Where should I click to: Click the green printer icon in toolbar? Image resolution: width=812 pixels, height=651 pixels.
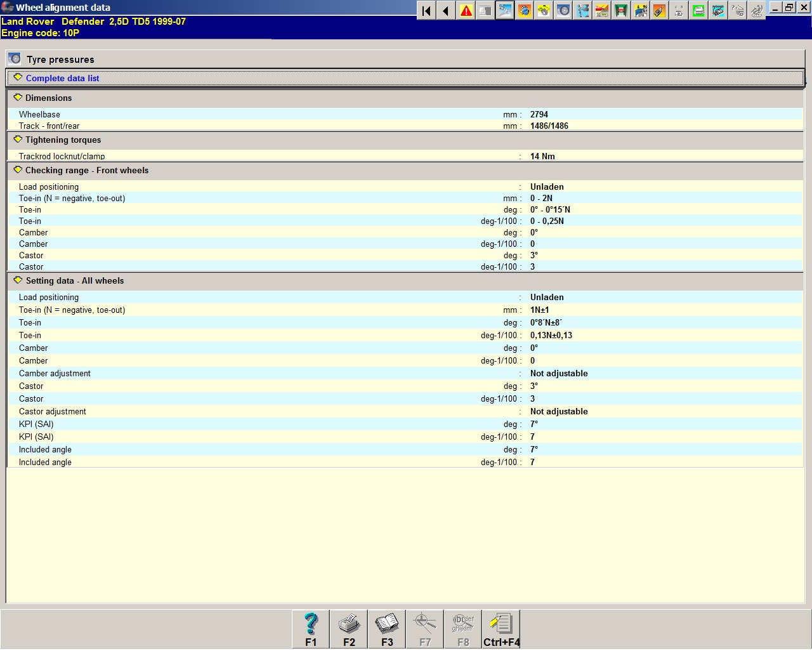click(698, 11)
